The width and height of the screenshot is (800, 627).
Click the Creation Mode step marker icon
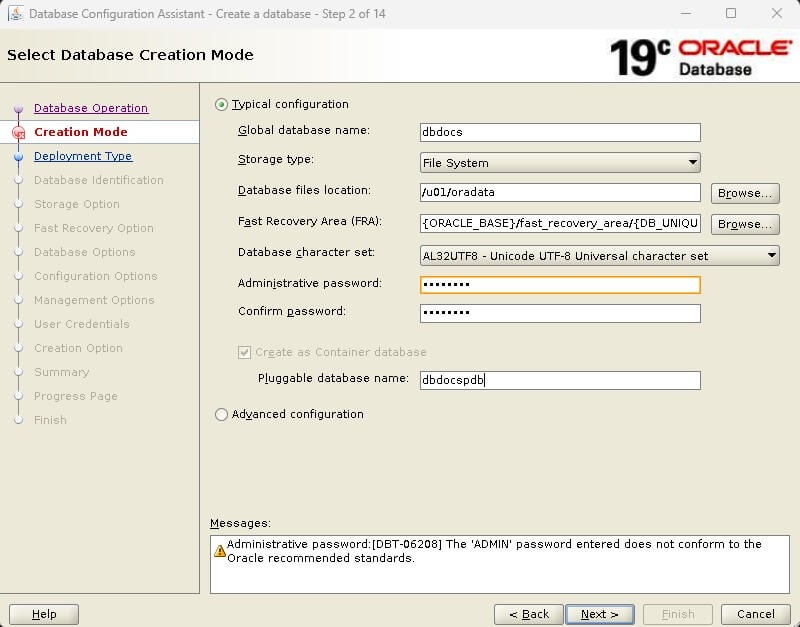(19, 133)
